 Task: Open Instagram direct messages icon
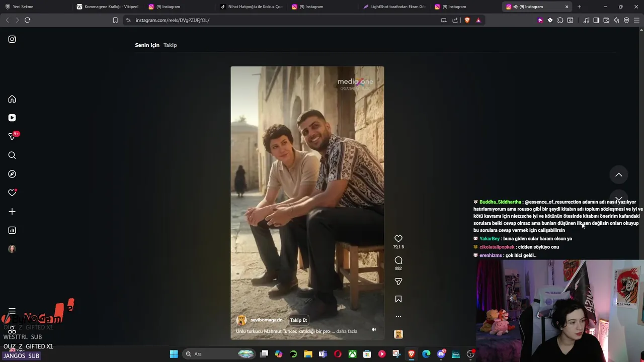[12, 136]
